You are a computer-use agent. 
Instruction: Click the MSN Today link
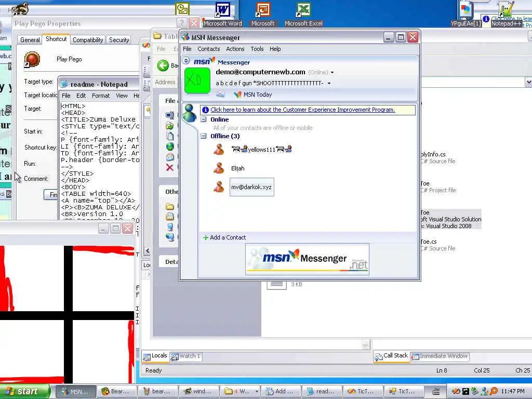tap(258, 95)
